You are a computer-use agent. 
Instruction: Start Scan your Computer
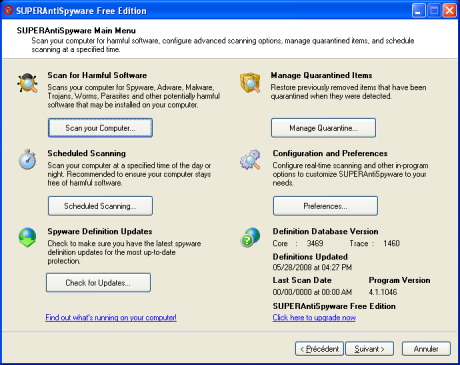click(100, 128)
